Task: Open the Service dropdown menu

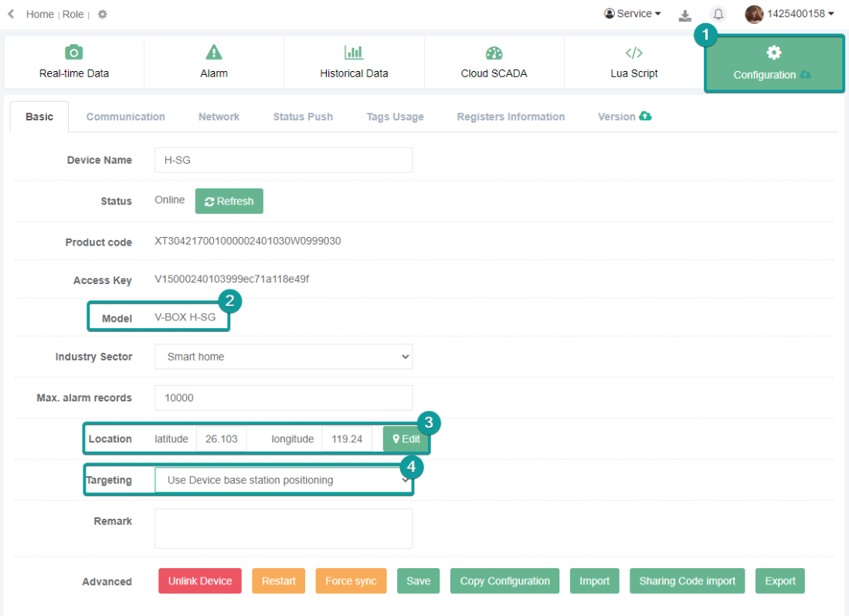Action: pos(633,14)
